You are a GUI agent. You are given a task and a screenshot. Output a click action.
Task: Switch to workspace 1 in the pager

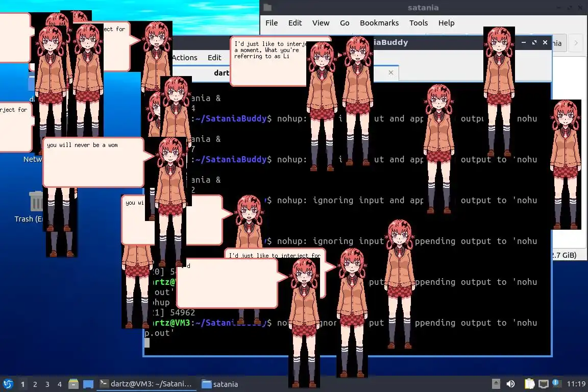pos(23,384)
